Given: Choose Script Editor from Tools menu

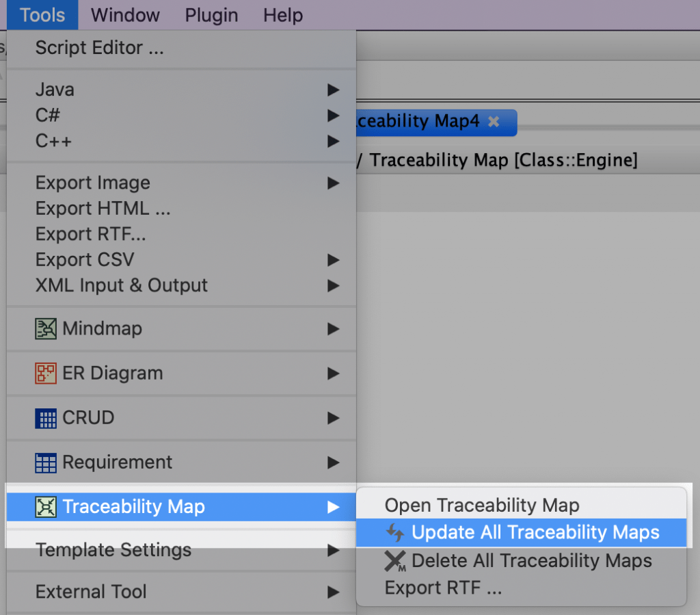Looking at the screenshot, I should (99, 48).
